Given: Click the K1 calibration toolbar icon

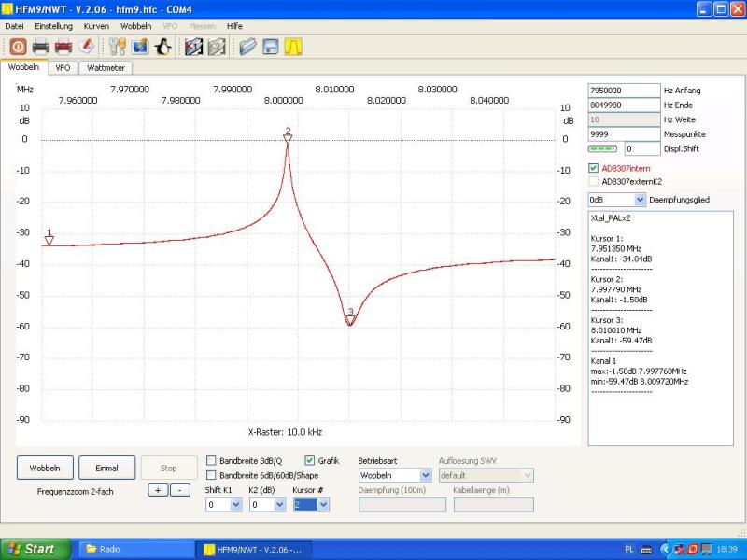Looking at the screenshot, I should click(x=193, y=46).
